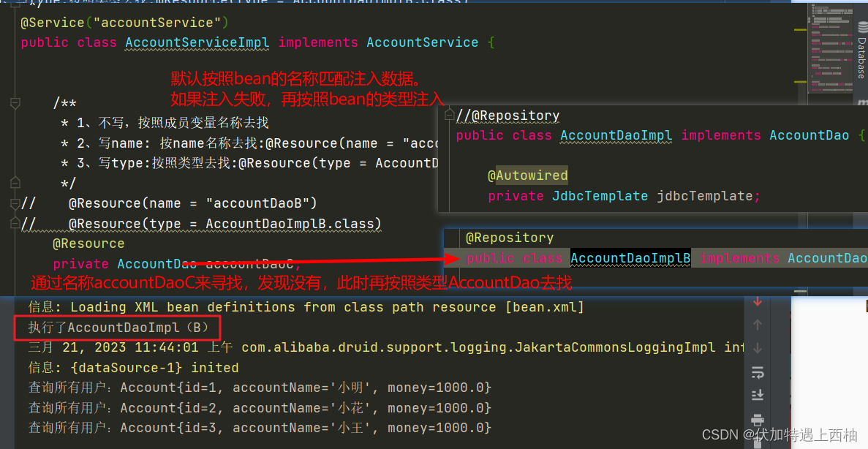Image resolution: width=868 pixels, height=449 pixels.
Task: Click console line "执行了AccountDaoImpl（B）"
Action: (x=118, y=328)
